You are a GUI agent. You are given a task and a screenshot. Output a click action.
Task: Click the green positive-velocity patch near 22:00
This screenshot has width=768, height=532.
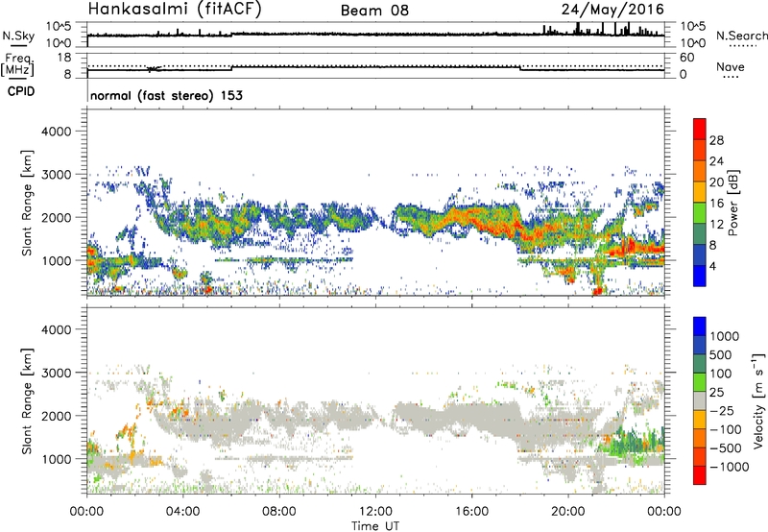pyautogui.click(x=631, y=440)
